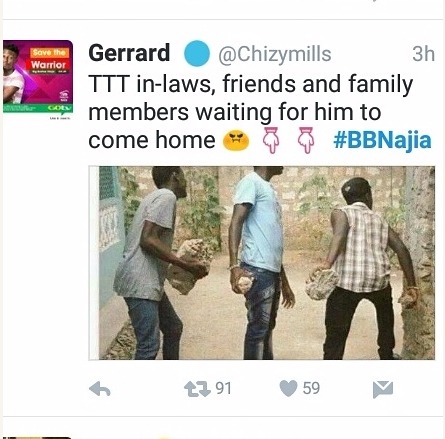The width and height of the screenshot is (445, 439).
Task: View the 59 likes count
Action: [311, 388]
